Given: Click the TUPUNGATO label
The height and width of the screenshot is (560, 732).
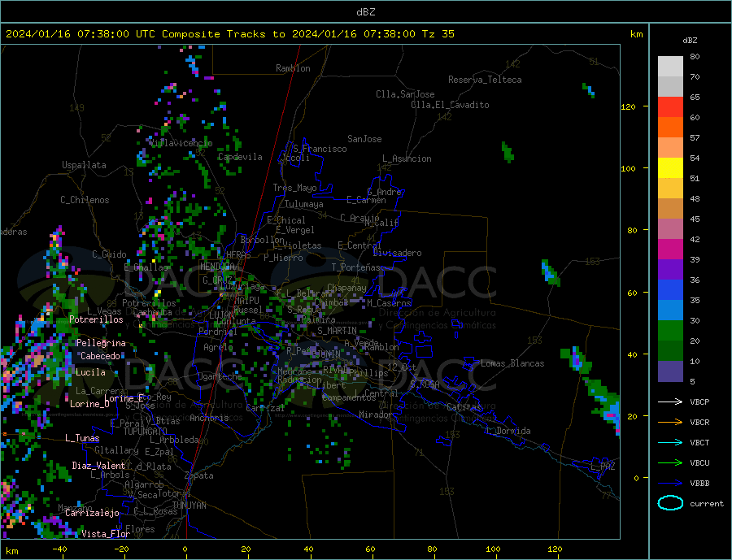Looking at the screenshot, I should pos(146,432).
